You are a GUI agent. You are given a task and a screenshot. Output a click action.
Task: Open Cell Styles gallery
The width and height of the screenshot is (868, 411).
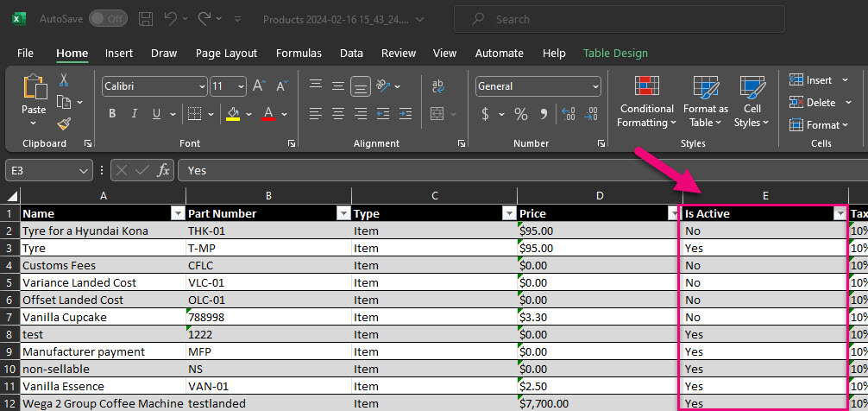pyautogui.click(x=752, y=101)
